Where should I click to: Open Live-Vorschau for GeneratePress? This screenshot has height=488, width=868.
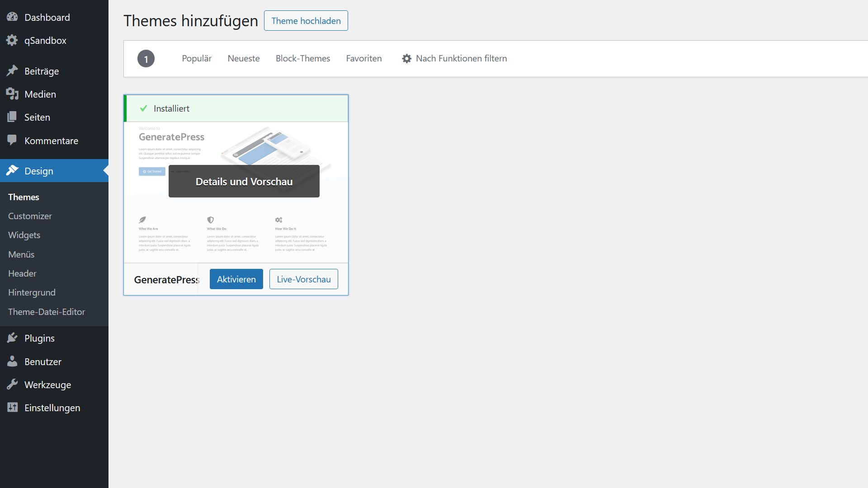pos(304,279)
